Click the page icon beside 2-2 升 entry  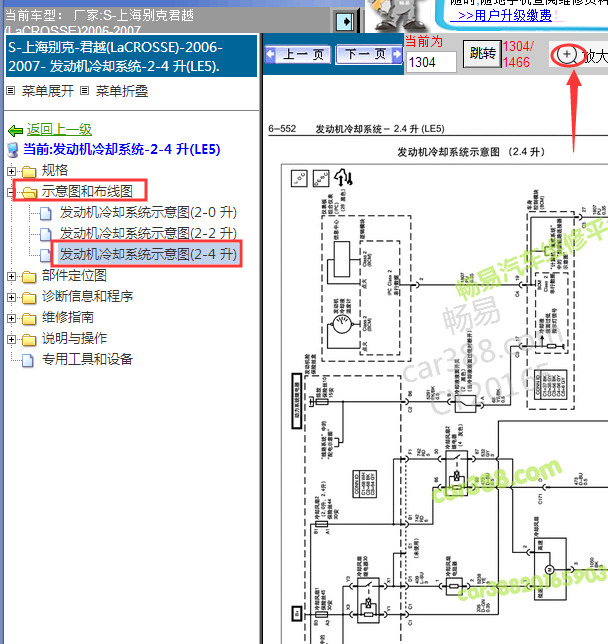pos(46,235)
